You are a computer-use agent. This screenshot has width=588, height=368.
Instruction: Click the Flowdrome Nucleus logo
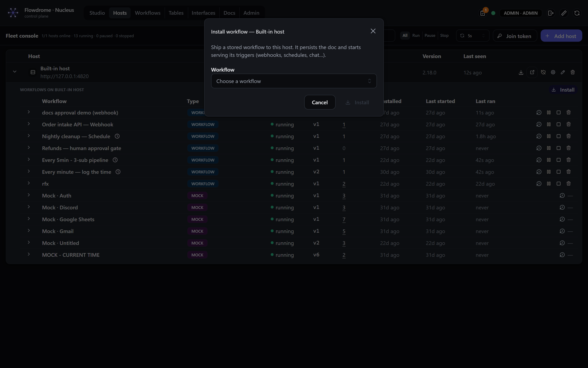13,13
